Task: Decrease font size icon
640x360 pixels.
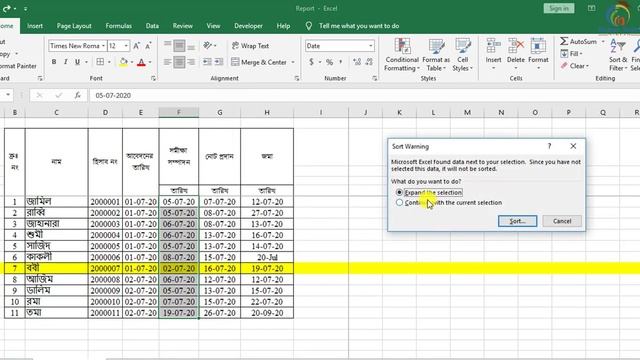Action: 148,46
